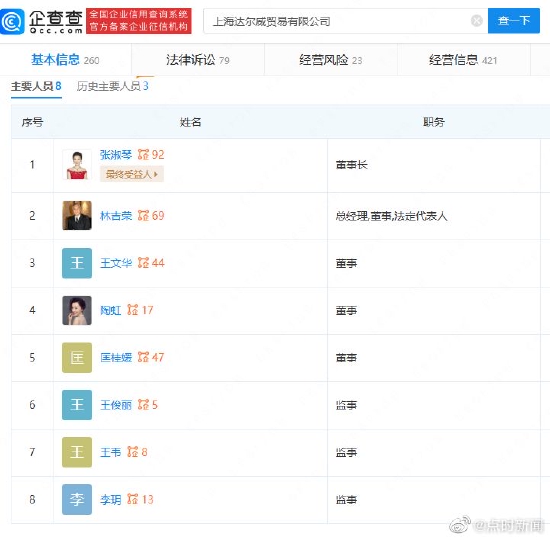Click related-companies icon 8 by 王韦

click(x=137, y=452)
